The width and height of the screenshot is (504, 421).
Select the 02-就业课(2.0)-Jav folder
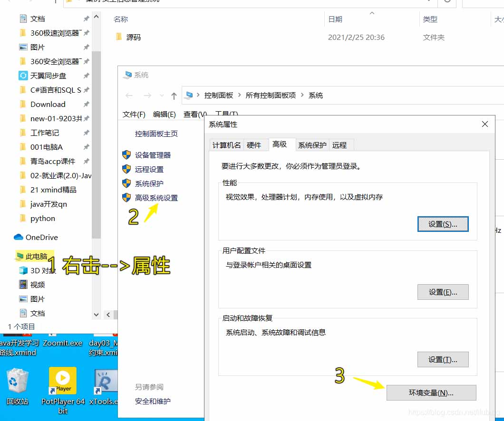click(55, 175)
